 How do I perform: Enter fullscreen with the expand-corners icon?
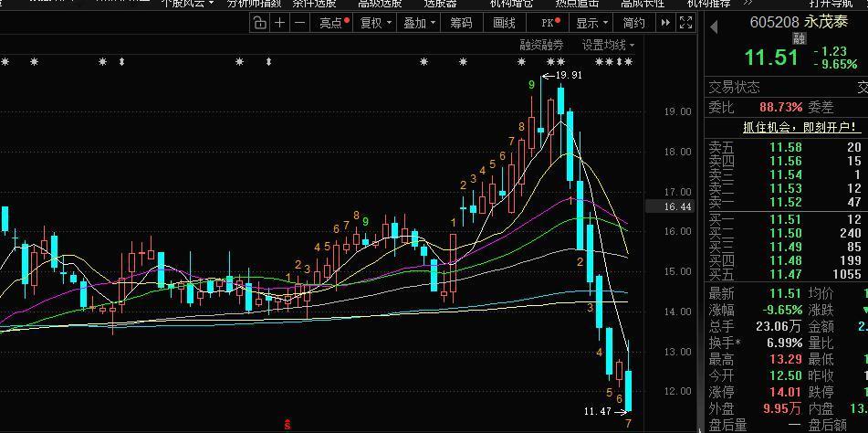[x=685, y=23]
